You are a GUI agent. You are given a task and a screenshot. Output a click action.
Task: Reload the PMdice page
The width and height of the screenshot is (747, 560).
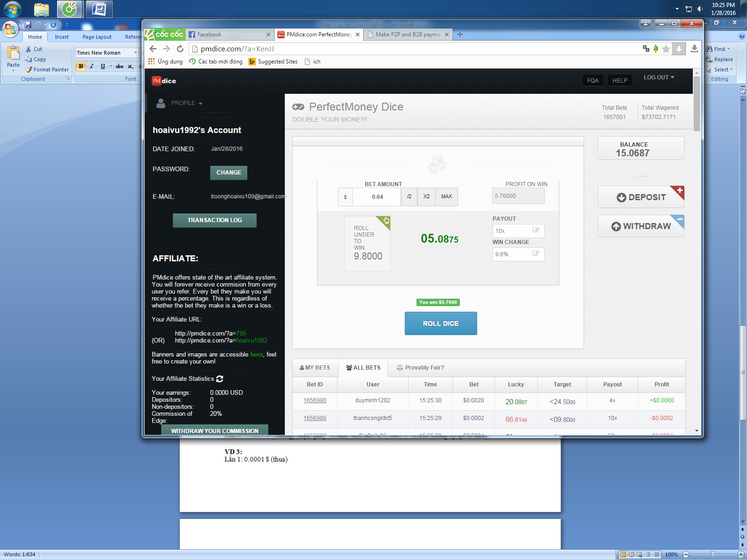[180, 49]
